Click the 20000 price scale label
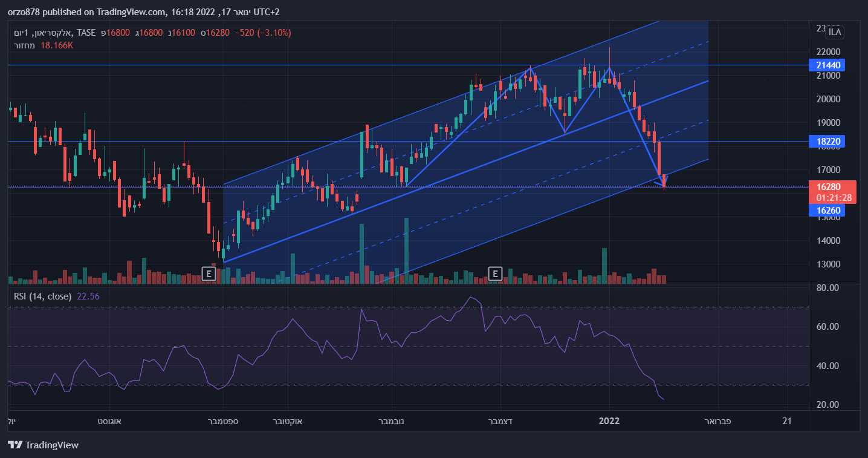The width and height of the screenshot is (868, 458). tap(828, 99)
